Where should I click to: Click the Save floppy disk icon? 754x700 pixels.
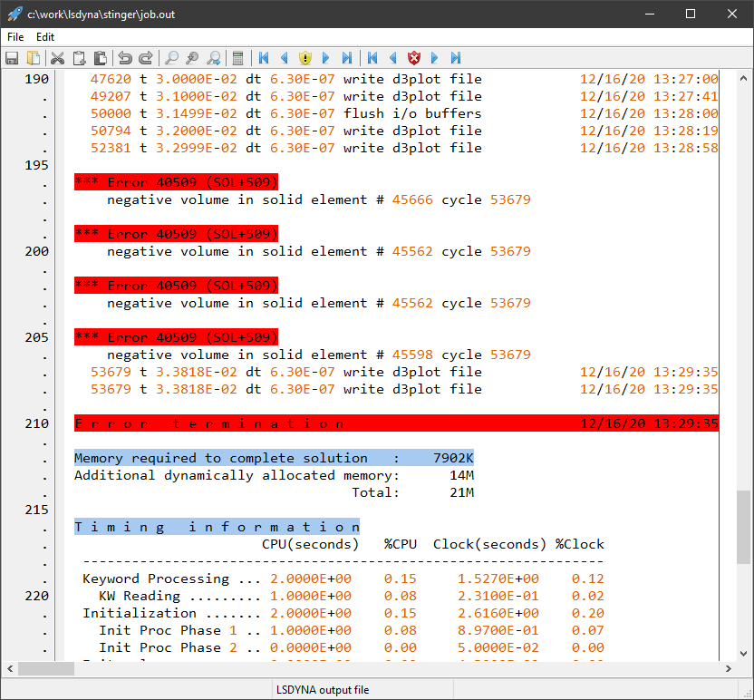tap(12, 58)
